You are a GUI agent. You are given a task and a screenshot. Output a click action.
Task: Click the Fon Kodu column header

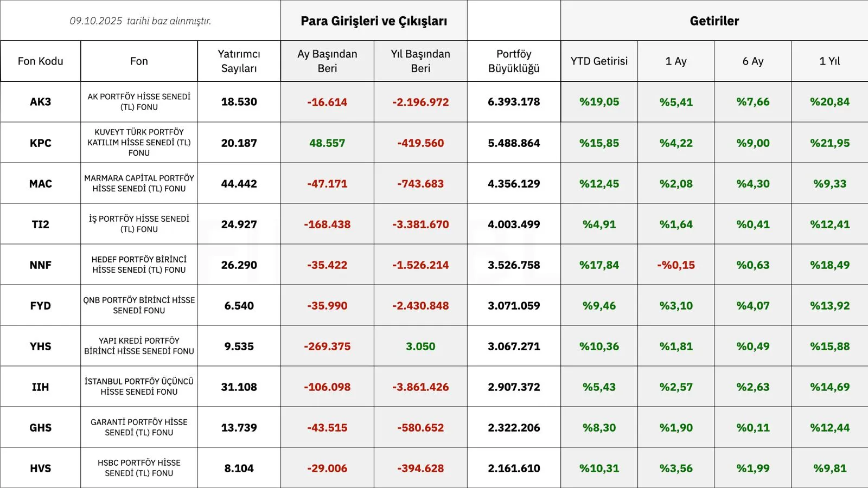(41, 61)
